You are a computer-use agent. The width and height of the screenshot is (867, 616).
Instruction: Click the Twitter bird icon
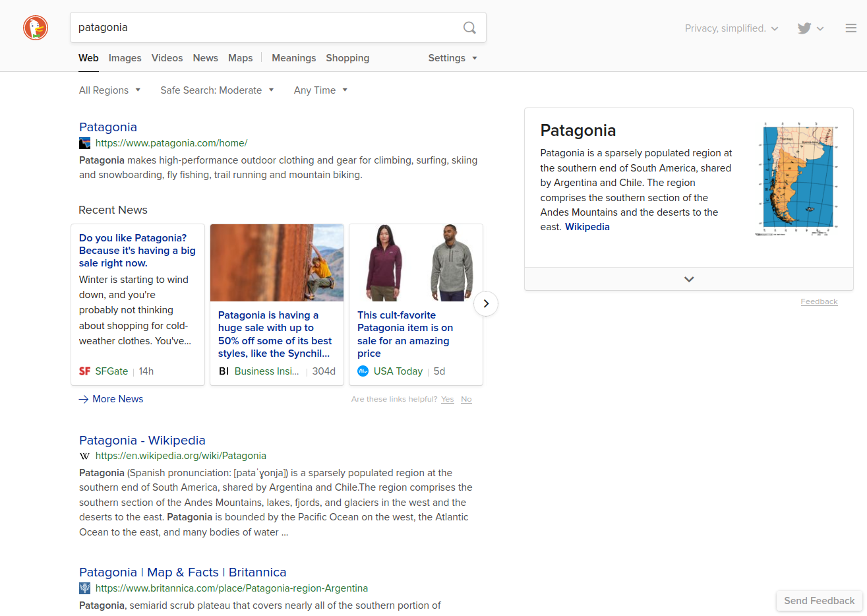tap(804, 28)
